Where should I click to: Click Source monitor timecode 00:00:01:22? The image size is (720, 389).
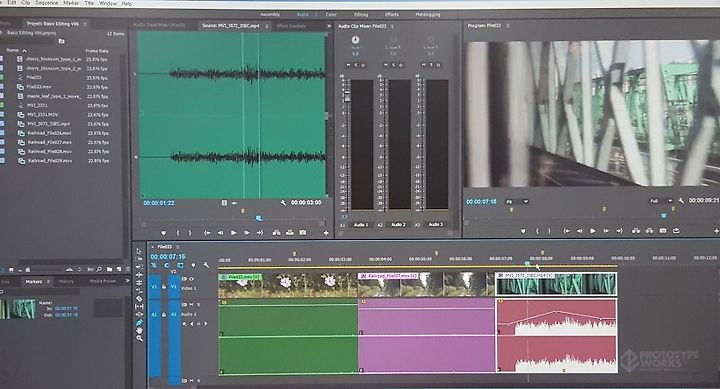tap(159, 203)
